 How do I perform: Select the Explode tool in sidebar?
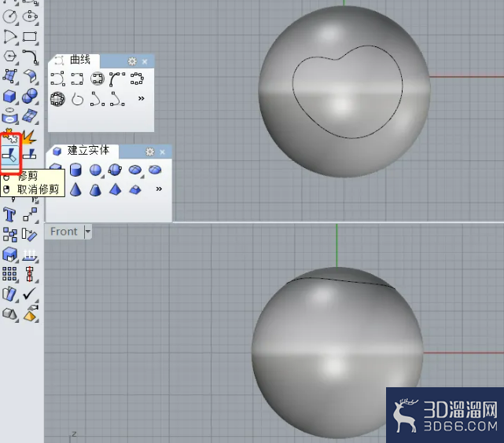pos(29,137)
